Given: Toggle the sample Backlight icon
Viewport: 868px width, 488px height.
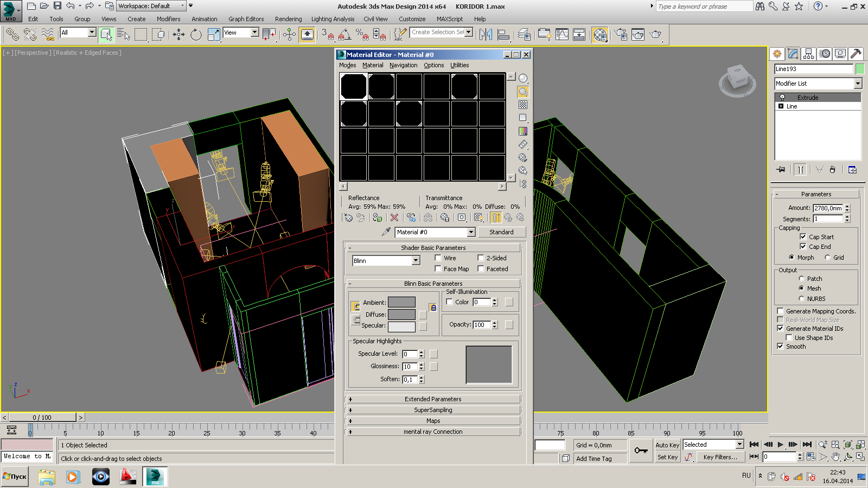Looking at the screenshot, I should [x=523, y=92].
